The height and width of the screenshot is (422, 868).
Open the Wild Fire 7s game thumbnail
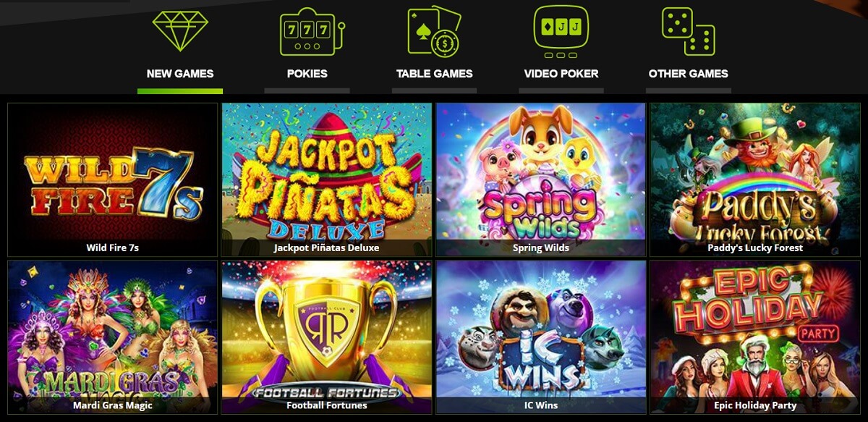click(113, 180)
